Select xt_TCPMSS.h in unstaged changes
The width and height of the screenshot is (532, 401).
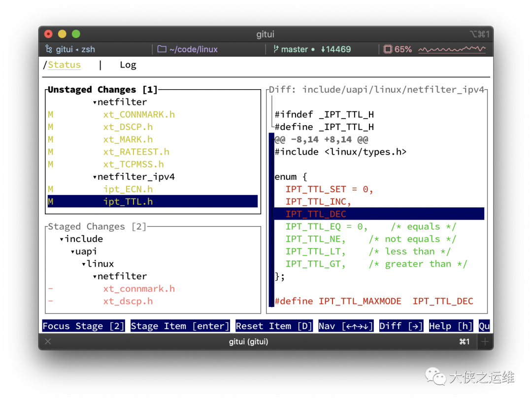pyautogui.click(x=133, y=164)
